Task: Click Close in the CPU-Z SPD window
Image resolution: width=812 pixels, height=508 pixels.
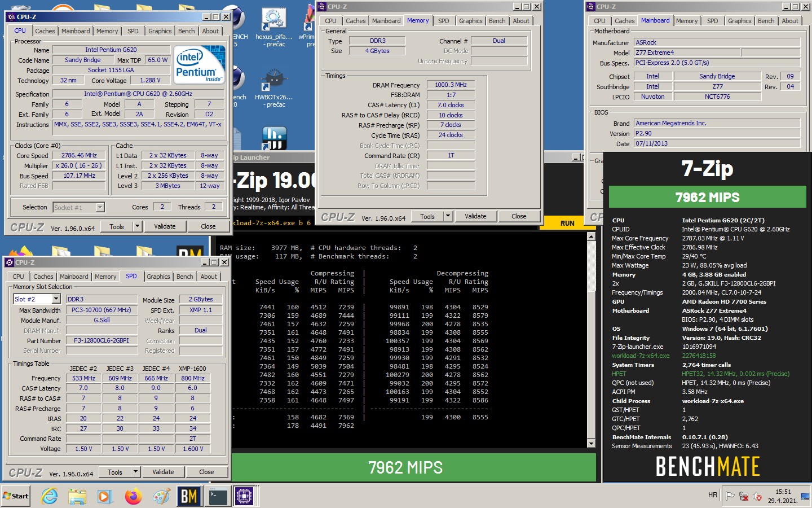Action: [x=206, y=472]
